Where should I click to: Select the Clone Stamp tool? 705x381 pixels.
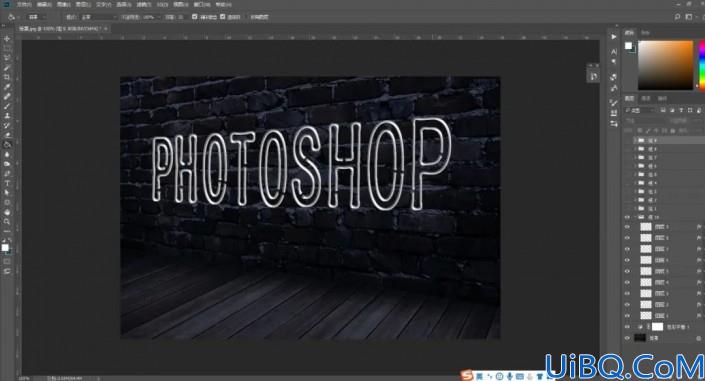tap(7, 116)
